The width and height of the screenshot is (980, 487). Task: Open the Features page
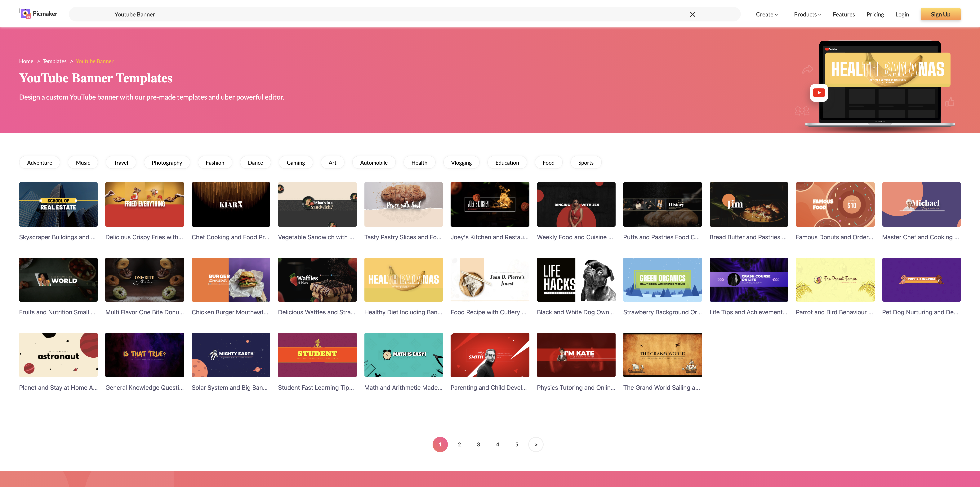[843, 15]
